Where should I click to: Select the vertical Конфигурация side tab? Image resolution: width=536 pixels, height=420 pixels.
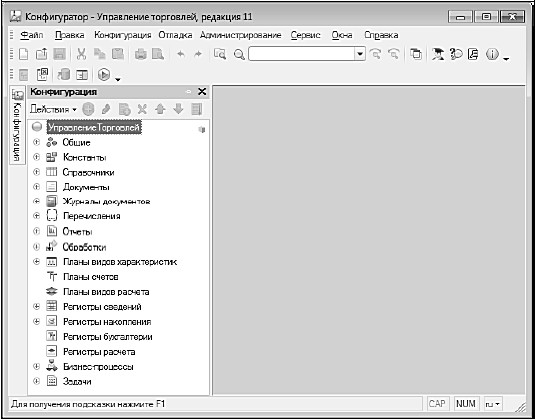17,125
